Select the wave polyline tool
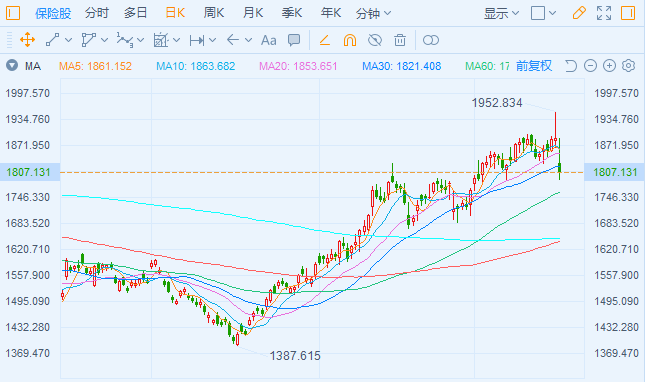The height and width of the screenshot is (382, 645). pos(125,40)
